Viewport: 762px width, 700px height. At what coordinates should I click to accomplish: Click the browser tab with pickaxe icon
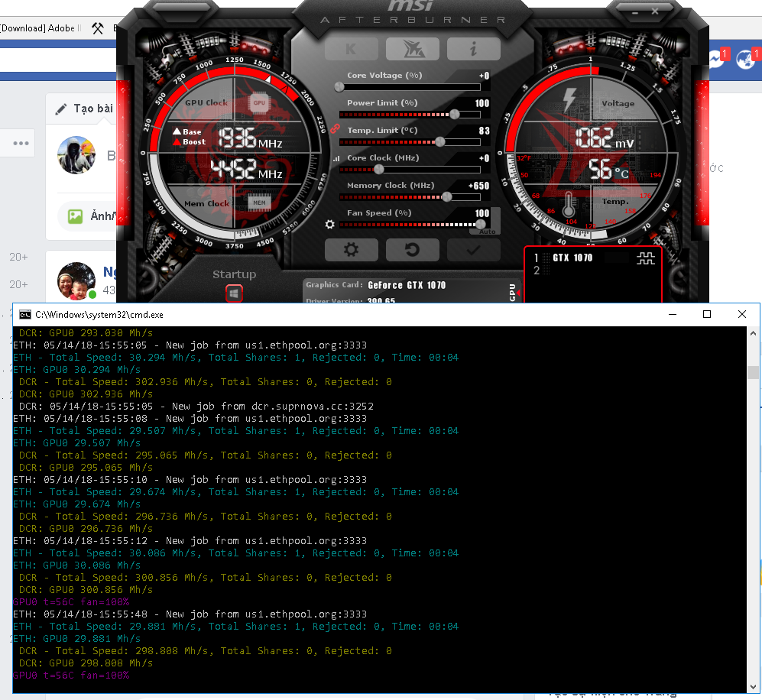point(98,28)
